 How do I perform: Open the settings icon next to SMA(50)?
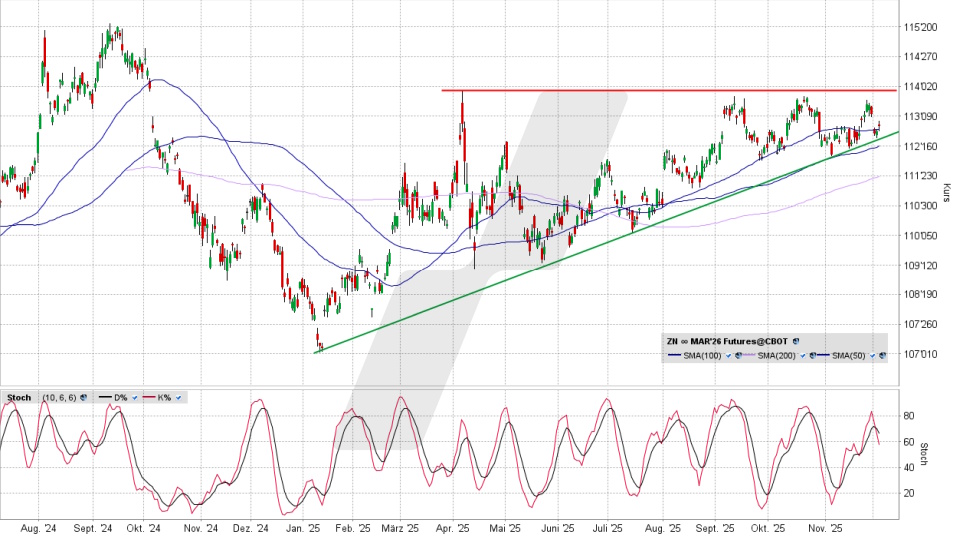pyautogui.click(x=882, y=355)
